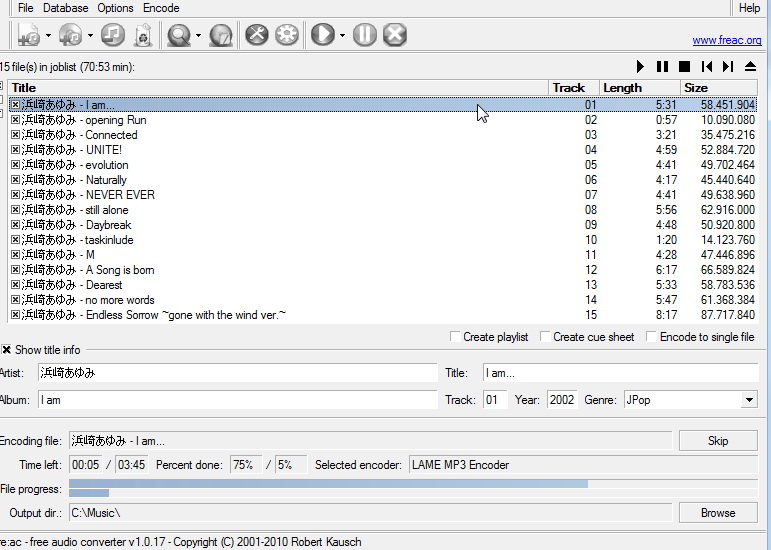Stop encoding with the toolbar X icon

coord(394,35)
